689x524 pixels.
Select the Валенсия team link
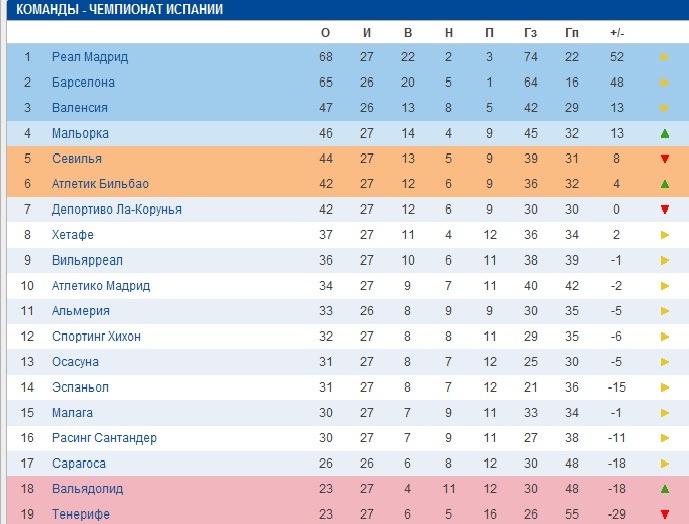tap(80, 108)
